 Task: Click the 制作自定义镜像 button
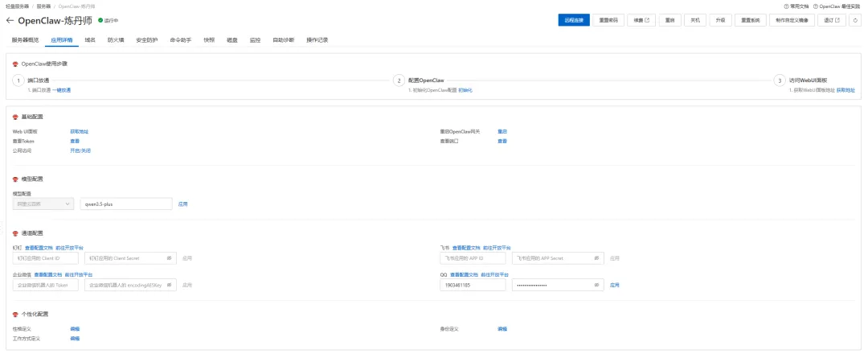point(792,20)
